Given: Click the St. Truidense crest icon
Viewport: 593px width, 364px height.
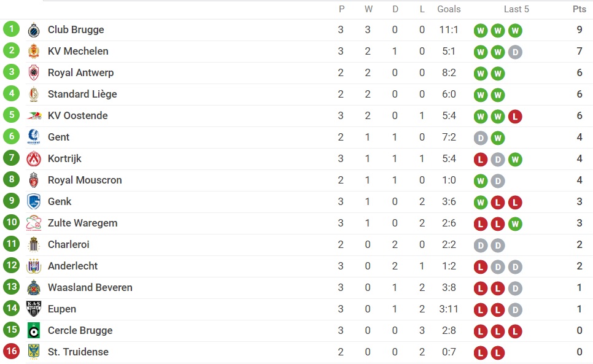Looking at the screenshot, I should coord(34,352).
